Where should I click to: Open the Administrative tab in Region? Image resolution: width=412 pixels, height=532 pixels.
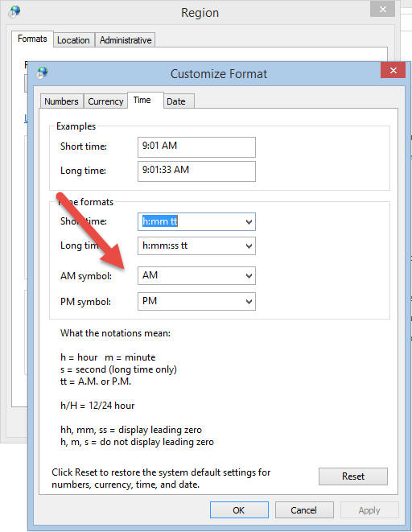[126, 40]
